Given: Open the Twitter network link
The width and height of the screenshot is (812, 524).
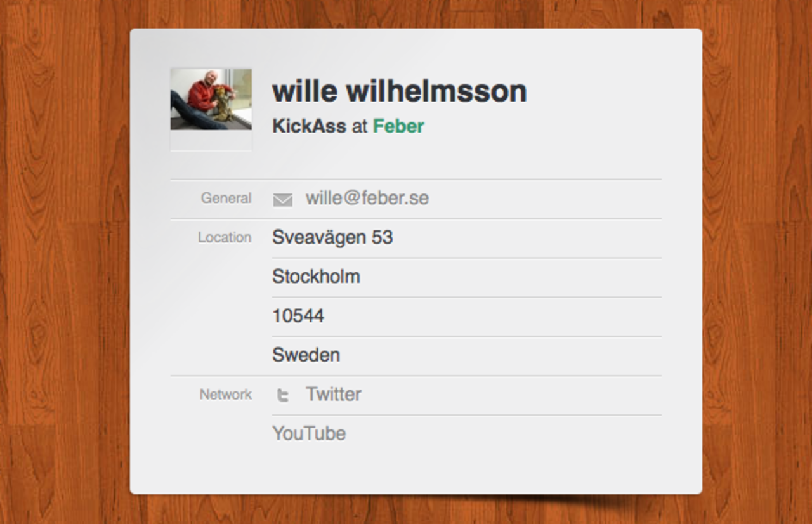Looking at the screenshot, I should tap(334, 394).
